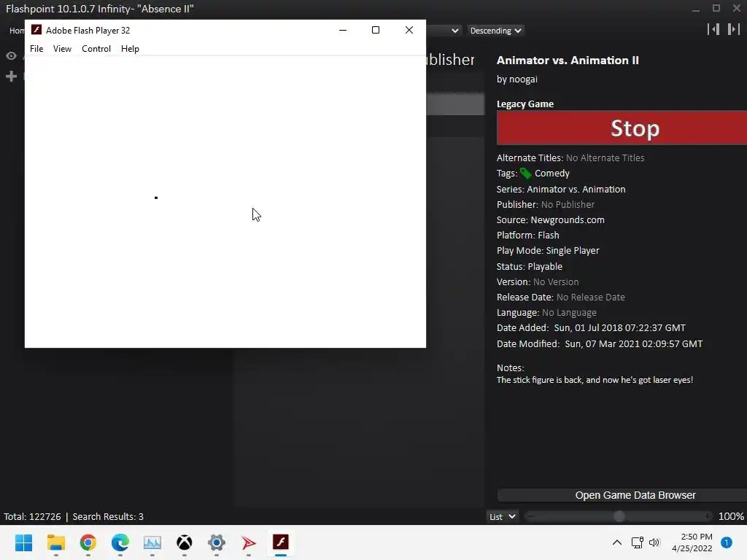Click the Play Mode value Single Player
747x560 pixels.
tap(573, 251)
